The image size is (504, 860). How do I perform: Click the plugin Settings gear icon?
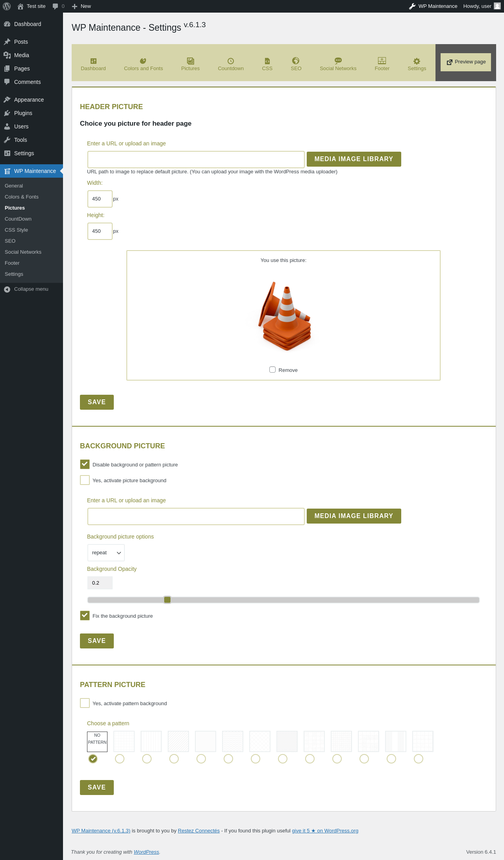click(417, 61)
